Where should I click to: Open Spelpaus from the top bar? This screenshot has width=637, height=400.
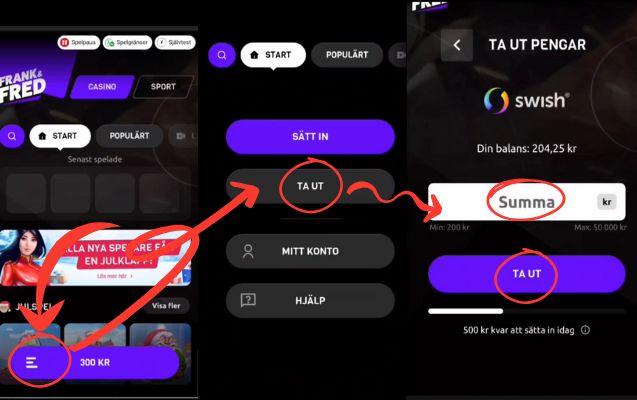[79, 42]
